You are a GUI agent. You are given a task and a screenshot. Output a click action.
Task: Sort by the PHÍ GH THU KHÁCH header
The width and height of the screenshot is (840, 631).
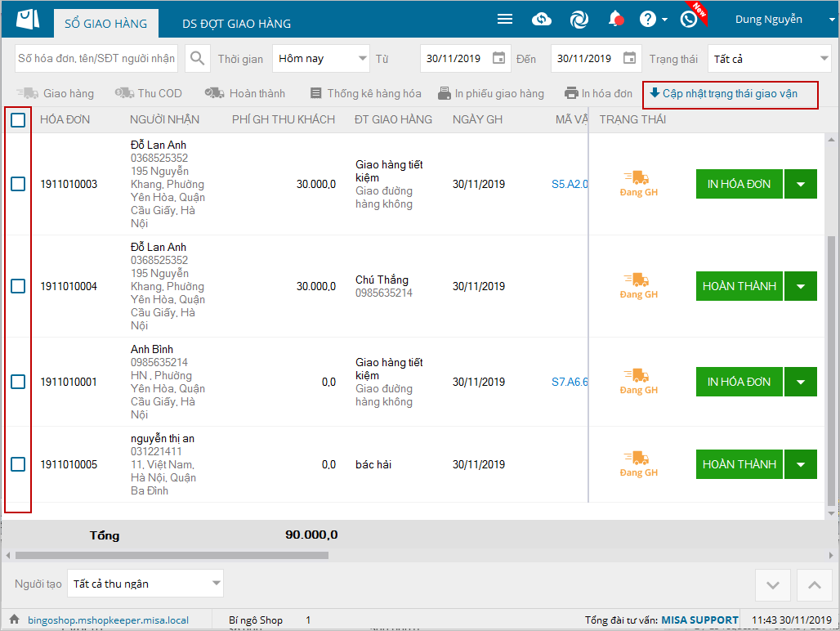pos(284,119)
